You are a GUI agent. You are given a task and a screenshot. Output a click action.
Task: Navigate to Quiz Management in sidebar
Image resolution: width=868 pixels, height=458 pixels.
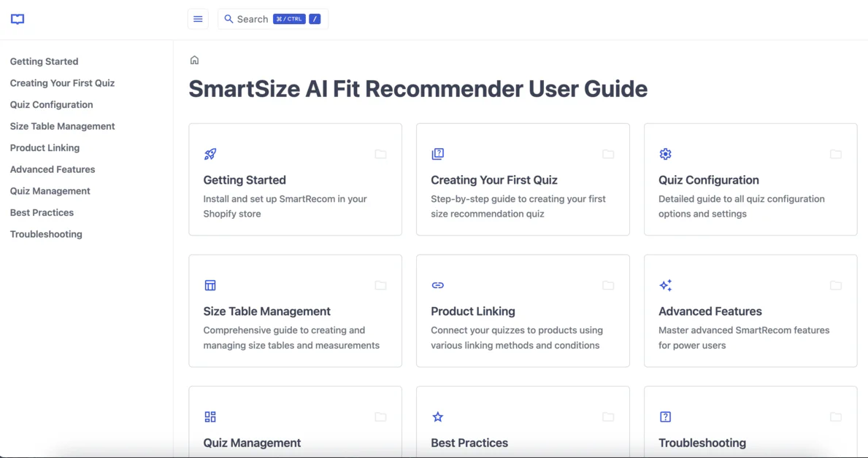click(x=50, y=191)
